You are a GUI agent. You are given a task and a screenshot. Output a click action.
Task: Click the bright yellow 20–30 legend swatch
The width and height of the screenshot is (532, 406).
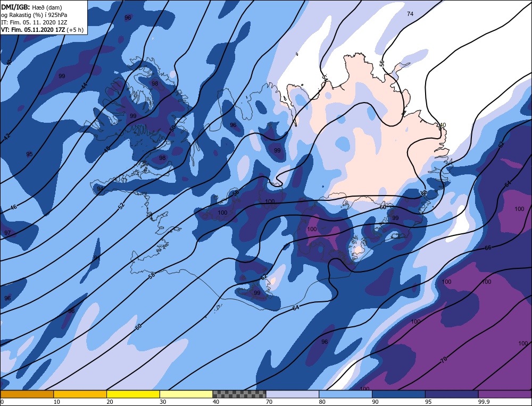tap(133, 394)
